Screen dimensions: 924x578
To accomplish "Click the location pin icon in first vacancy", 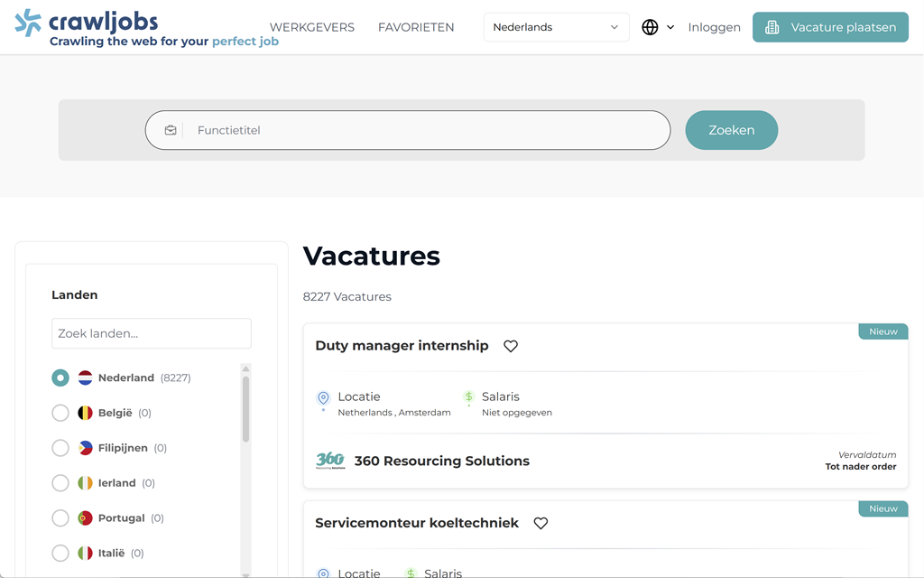I will [323, 398].
